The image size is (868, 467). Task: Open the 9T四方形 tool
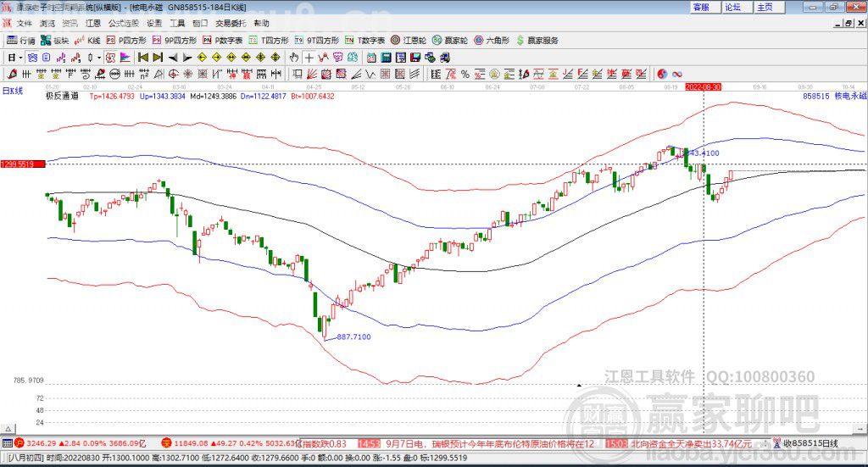tap(317, 41)
